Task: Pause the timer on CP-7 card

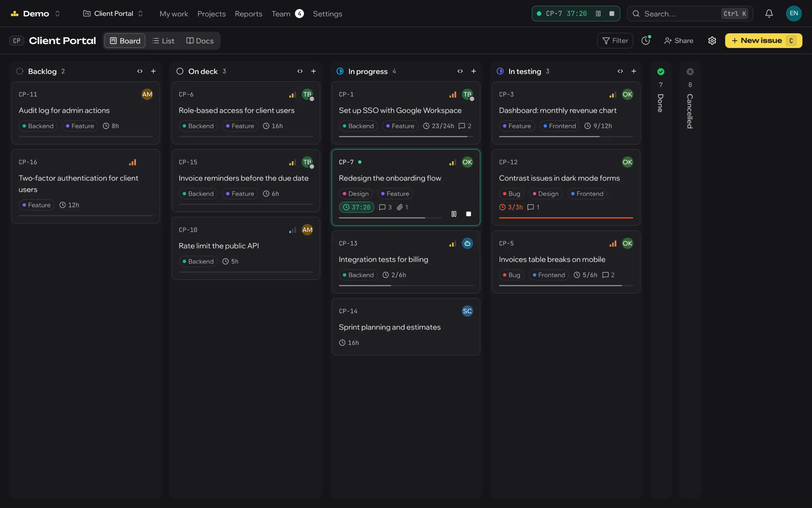Action: click(x=454, y=214)
